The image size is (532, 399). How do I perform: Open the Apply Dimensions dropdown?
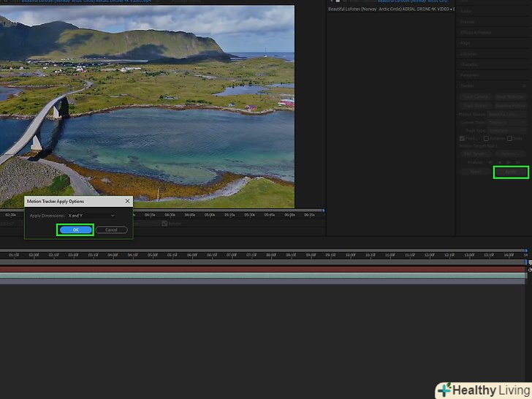pyautogui.click(x=92, y=216)
